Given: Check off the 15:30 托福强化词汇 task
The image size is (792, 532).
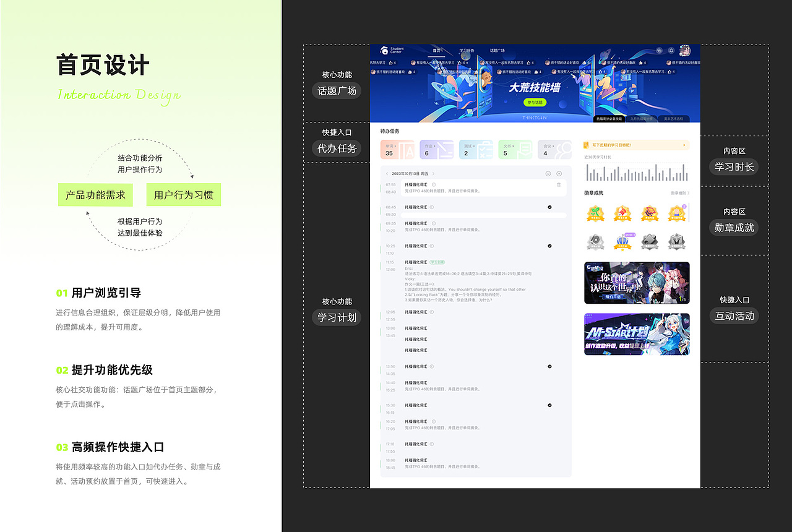Looking at the screenshot, I should tap(549, 405).
